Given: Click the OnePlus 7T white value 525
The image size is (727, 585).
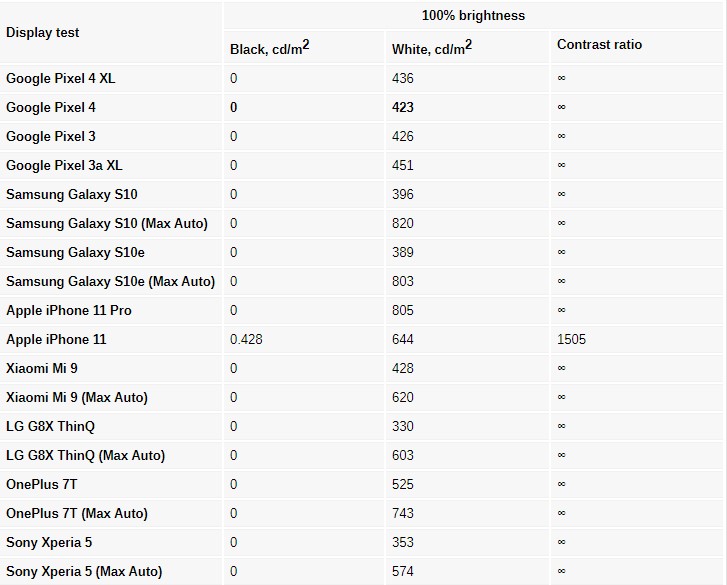Looking at the screenshot, I should (x=402, y=484).
